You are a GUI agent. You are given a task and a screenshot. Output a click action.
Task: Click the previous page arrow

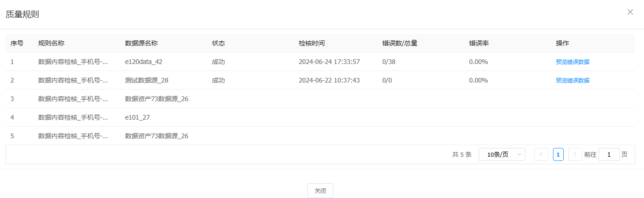tap(541, 154)
